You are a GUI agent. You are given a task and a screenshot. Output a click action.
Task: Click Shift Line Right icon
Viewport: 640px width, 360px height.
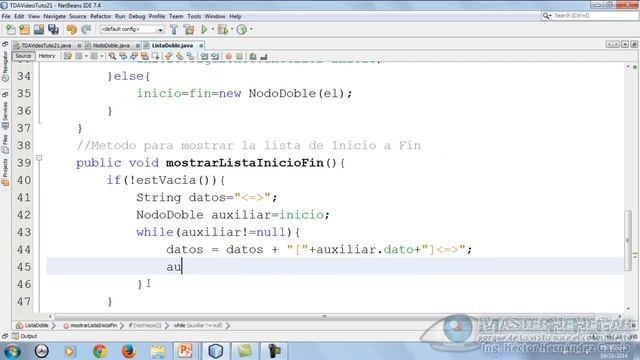215,56
